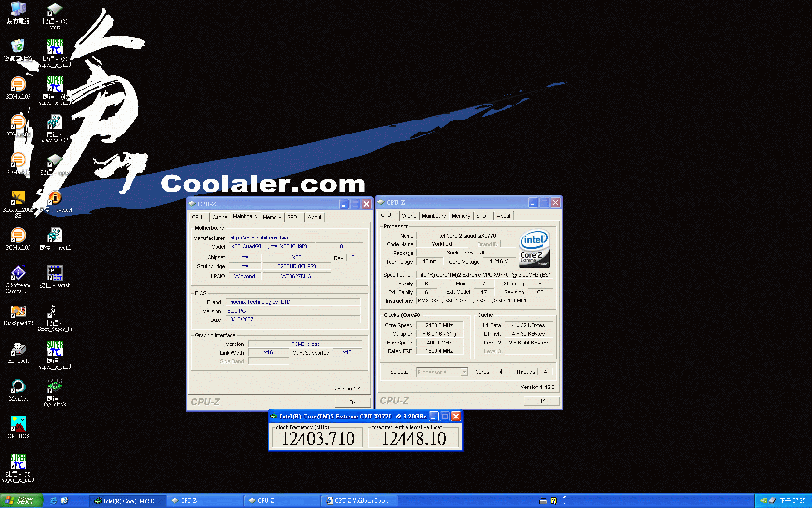The height and width of the screenshot is (508, 812).
Task: Launch the 3DMark03 desktop shortcut
Action: coord(18,89)
